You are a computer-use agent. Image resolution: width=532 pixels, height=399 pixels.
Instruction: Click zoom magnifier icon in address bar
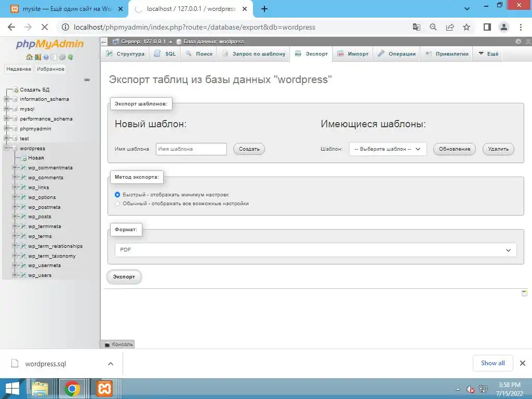(x=433, y=27)
